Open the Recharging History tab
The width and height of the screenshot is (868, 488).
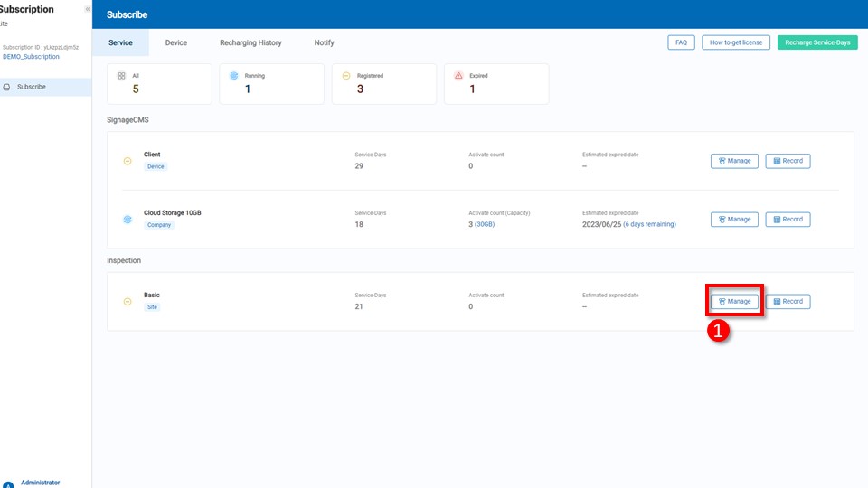tap(250, 42)
